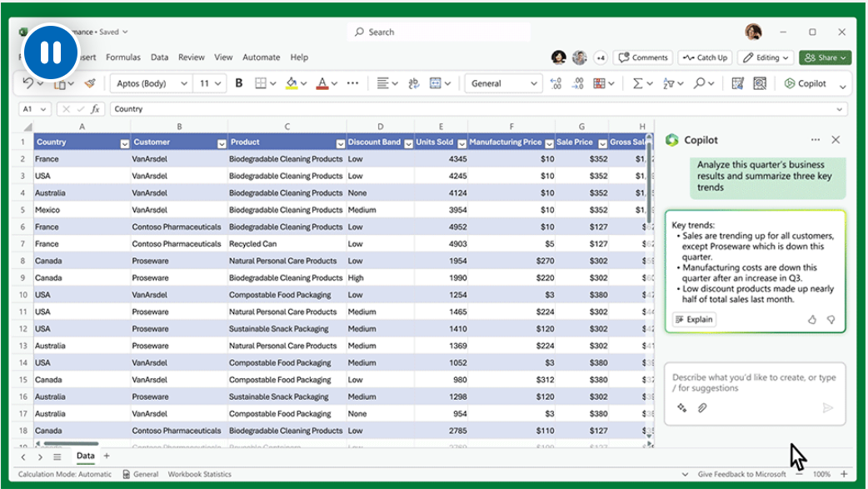Open the Comments button

click(643, 57)
